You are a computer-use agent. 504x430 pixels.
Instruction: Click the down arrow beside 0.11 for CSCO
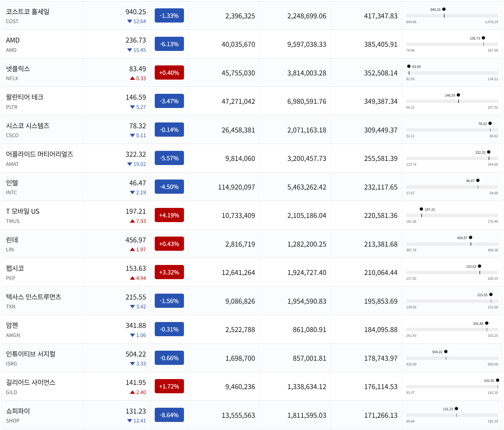click(132, 136)
